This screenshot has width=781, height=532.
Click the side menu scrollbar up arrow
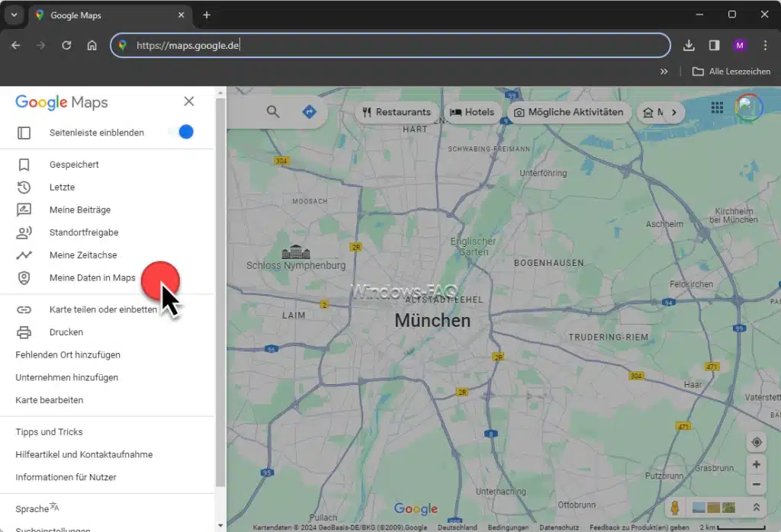(220, 92)
